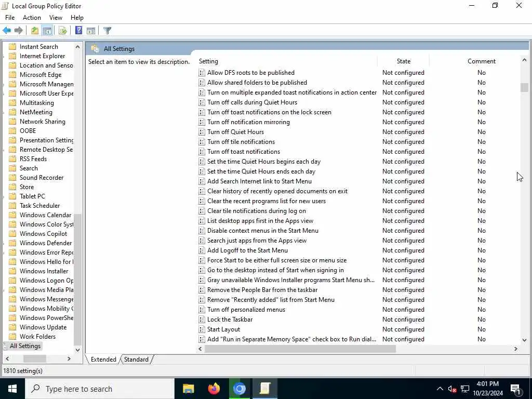The height and width of the screenshot is (399, 532).
Task: Click the settings list scroll-up arrow
Action: [x=524, y=60]
